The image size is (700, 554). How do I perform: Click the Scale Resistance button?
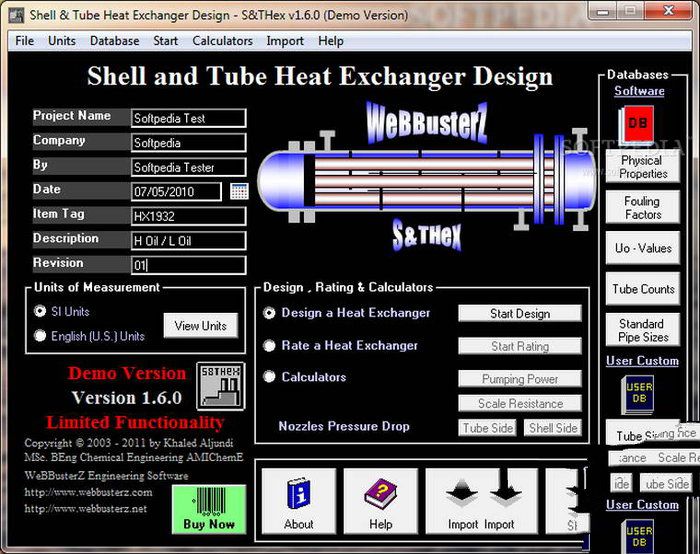[x=520, y=403]
